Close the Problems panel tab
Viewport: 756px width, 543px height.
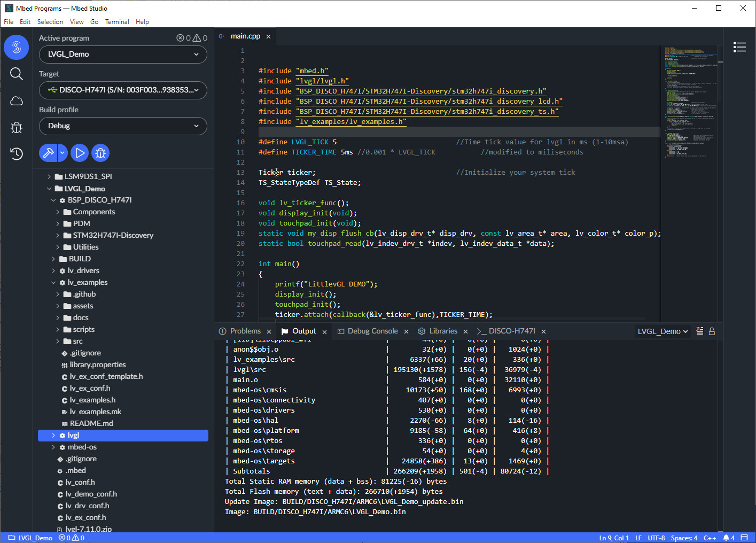(x=269, y=331)
